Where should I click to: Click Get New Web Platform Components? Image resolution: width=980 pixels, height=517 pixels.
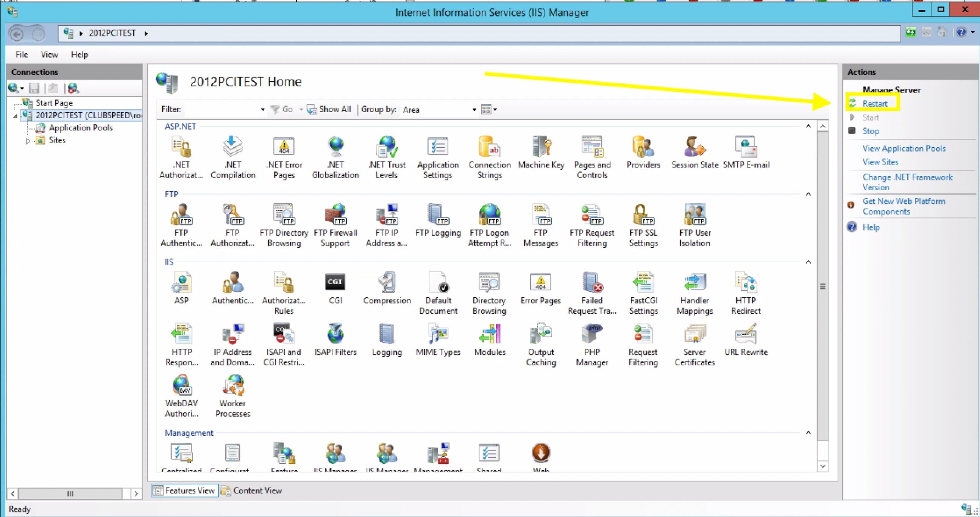(904, 206)
